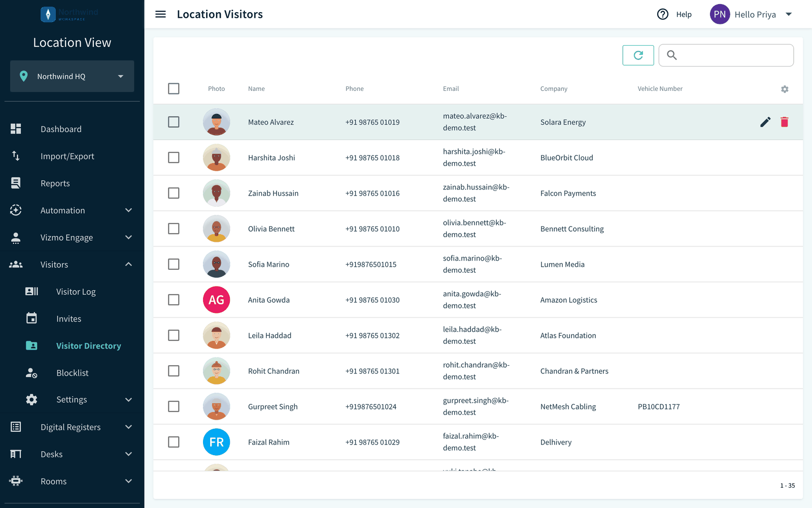Click the Reports icon in sidebar
This screenshot has width=812, height=508.
[x=16, y=183]
